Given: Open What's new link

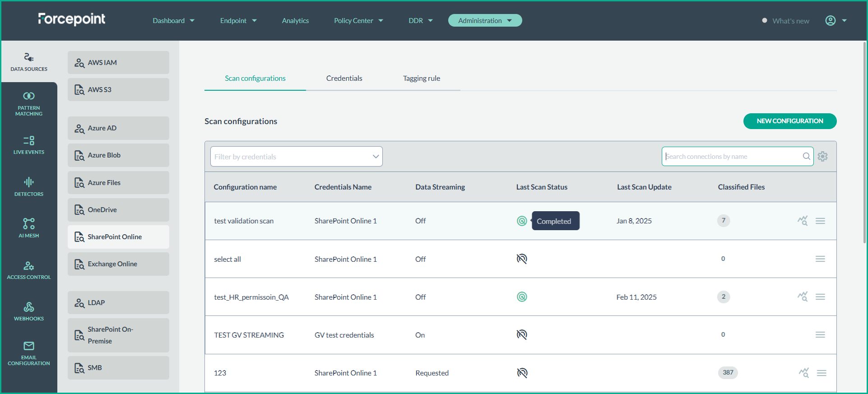Looking at the screenshot, I should 790,21.
